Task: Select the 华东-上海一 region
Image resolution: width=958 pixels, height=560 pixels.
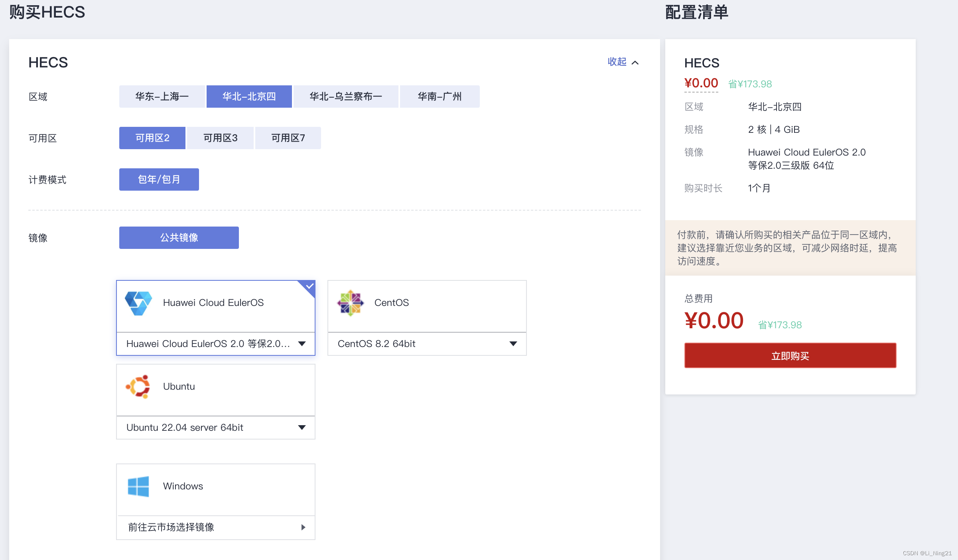Action: click(x=161, y=96)
